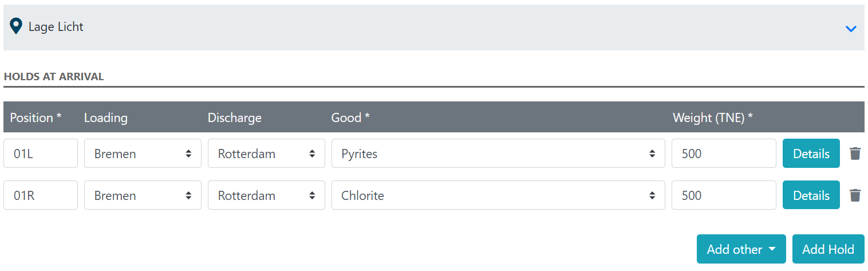Click weight field of the Pyrites row
868x271 pixels.
[x=724, y=154]
